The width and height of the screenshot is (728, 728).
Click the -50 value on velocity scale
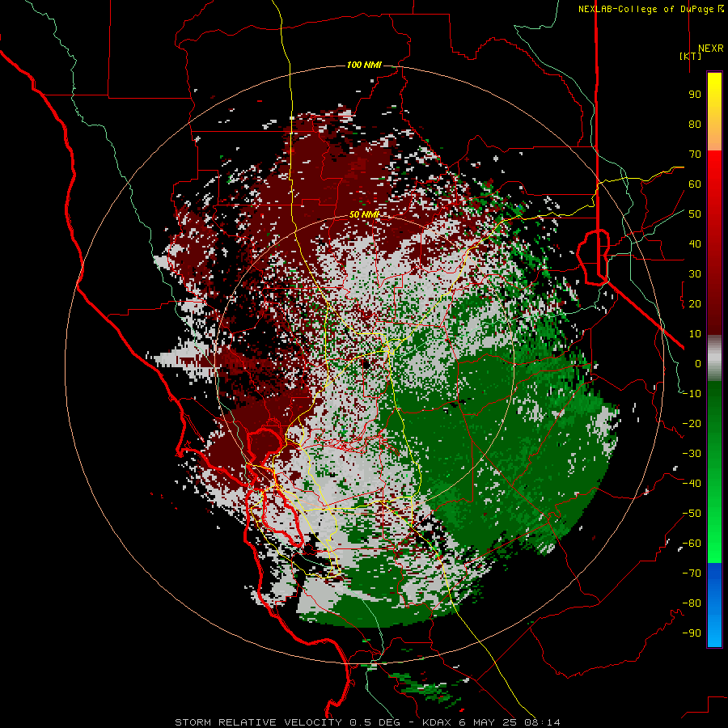point(692,514)
